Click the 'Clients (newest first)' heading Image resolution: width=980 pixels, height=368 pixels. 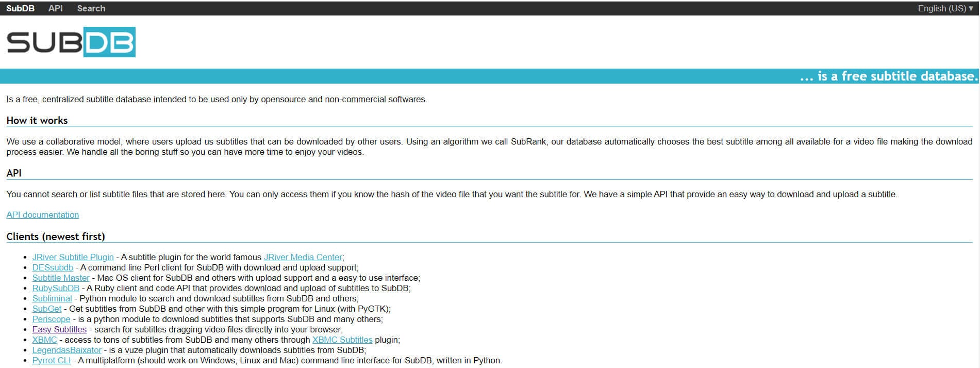(x=56, y=236)
